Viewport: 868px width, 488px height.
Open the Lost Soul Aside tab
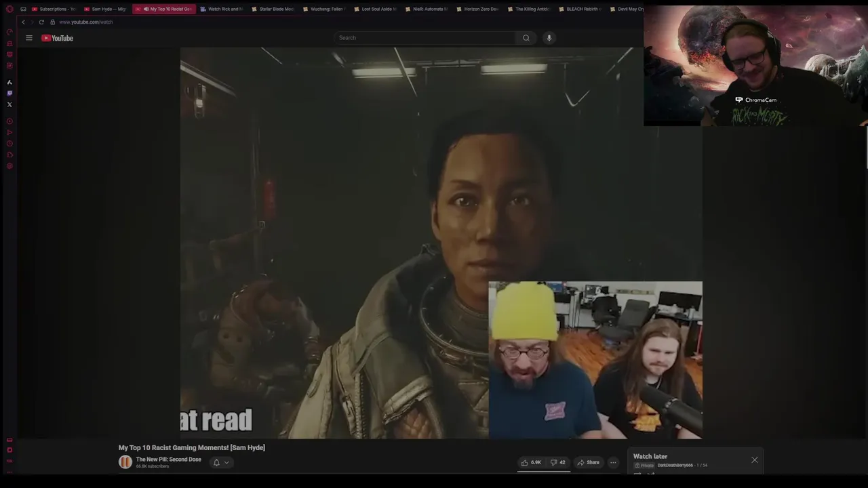coord(375,9)
